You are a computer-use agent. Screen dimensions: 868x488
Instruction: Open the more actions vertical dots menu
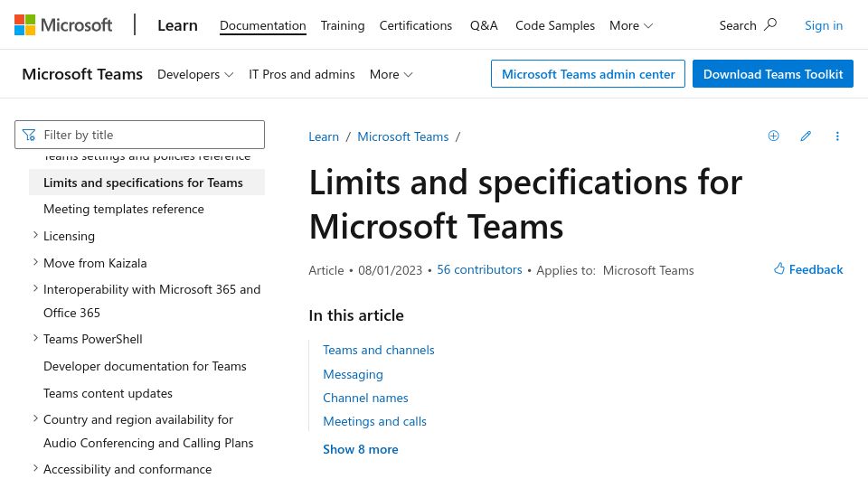837,136
